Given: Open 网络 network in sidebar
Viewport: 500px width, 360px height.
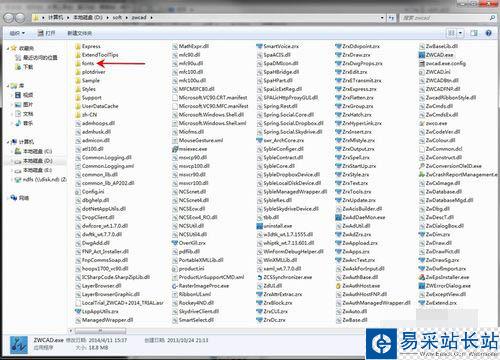Looking at the screenshot, I should pyautogui.click(x=19, y=198).
